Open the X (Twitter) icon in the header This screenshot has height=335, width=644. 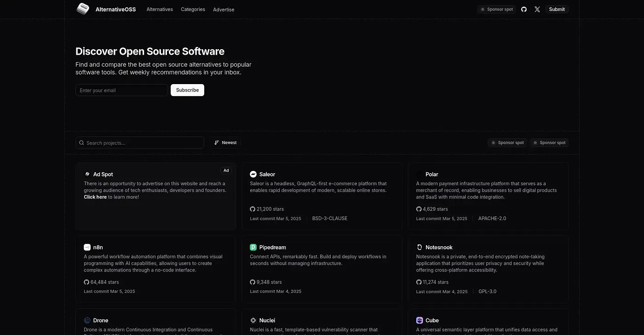537,9
